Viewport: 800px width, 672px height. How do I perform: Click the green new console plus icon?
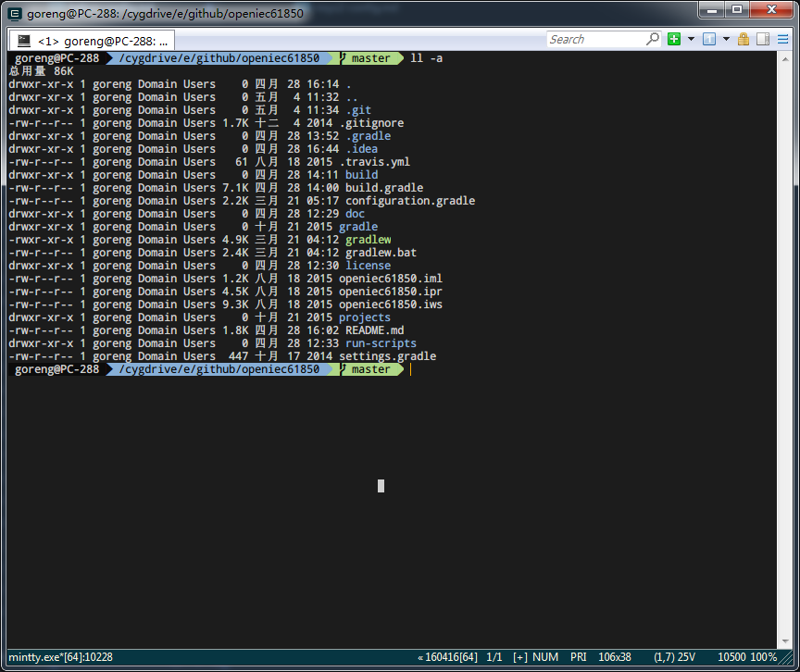[x=674, y=39]
